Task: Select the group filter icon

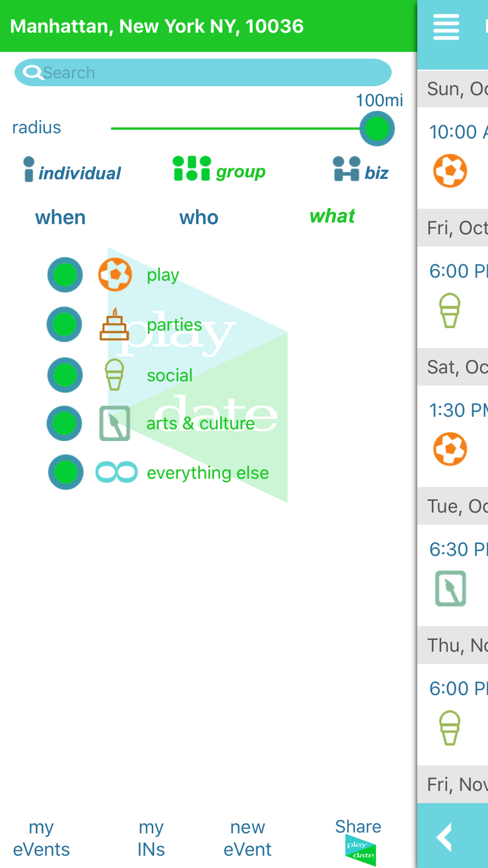Action: pos(192,168)
